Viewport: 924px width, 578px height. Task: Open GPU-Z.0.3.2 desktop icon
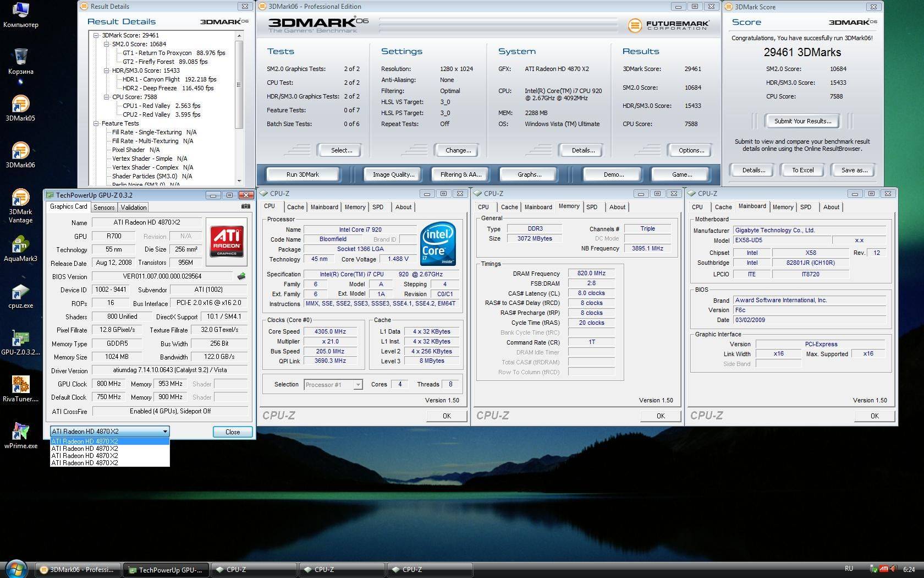[x=20, y=342]
